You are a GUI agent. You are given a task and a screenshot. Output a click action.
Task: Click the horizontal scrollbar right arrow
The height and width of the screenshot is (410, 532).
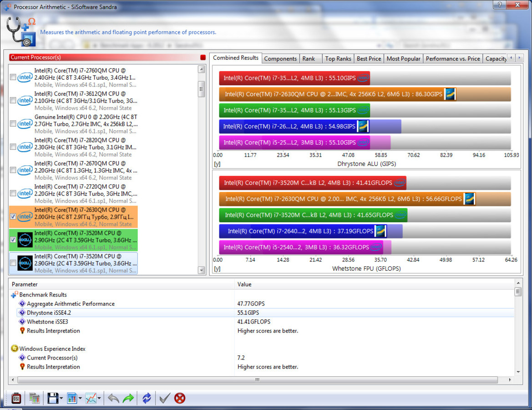coord(510,380)
